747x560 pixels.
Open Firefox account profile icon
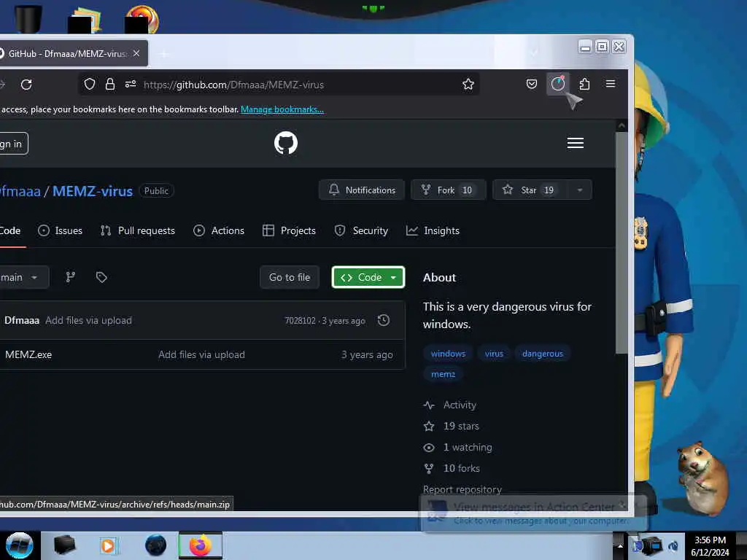click(558, 85)
